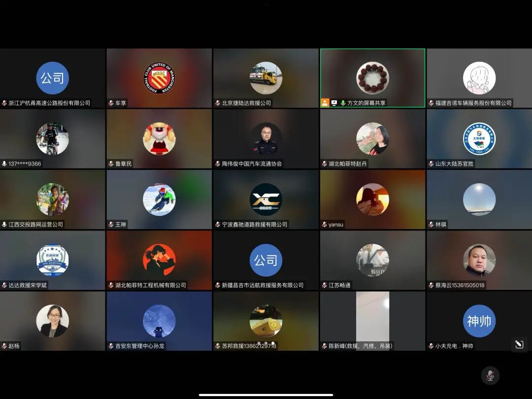
Task: Tap the muted mic icon beside 新疆昌吉市远航救援服务有限公司
Action: coord(218,285)
